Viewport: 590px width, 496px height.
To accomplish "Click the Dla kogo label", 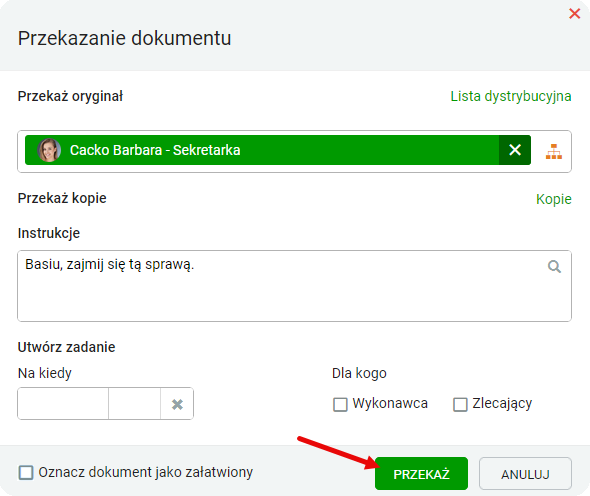I will [x=359, y=373].
